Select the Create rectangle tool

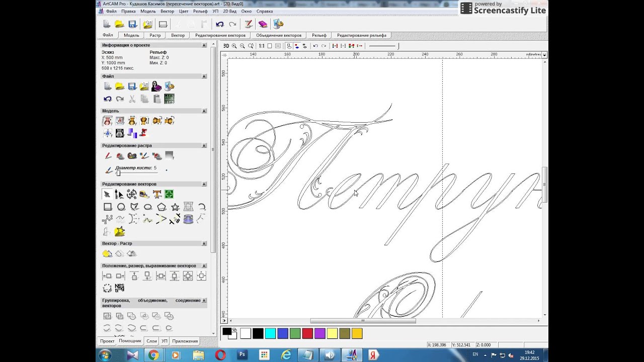(x=107, y=207)
